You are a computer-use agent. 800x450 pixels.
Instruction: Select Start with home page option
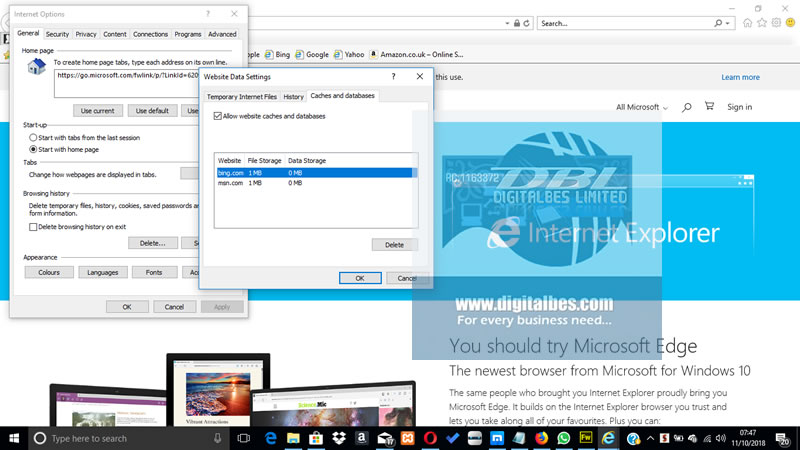coord(33,149)
